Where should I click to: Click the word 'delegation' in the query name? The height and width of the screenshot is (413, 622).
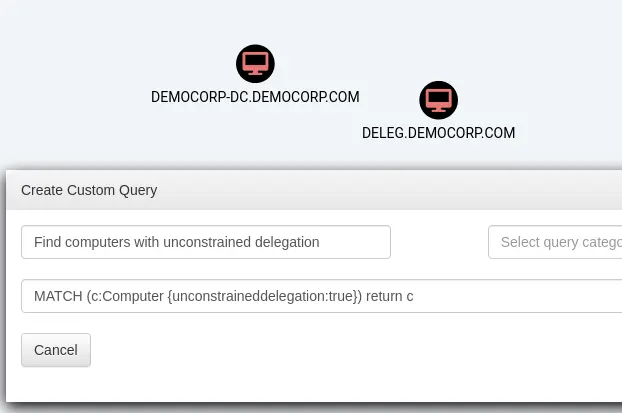point(286,242)
